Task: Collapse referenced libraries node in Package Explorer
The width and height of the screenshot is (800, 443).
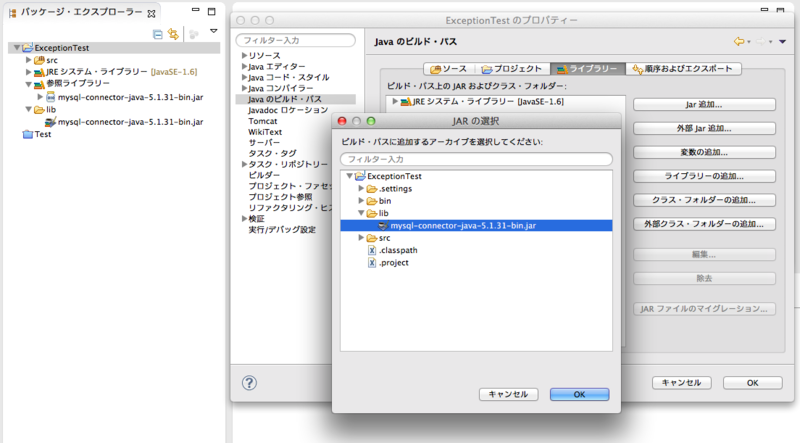Action: pyautogui.click(x=29, y=84)
